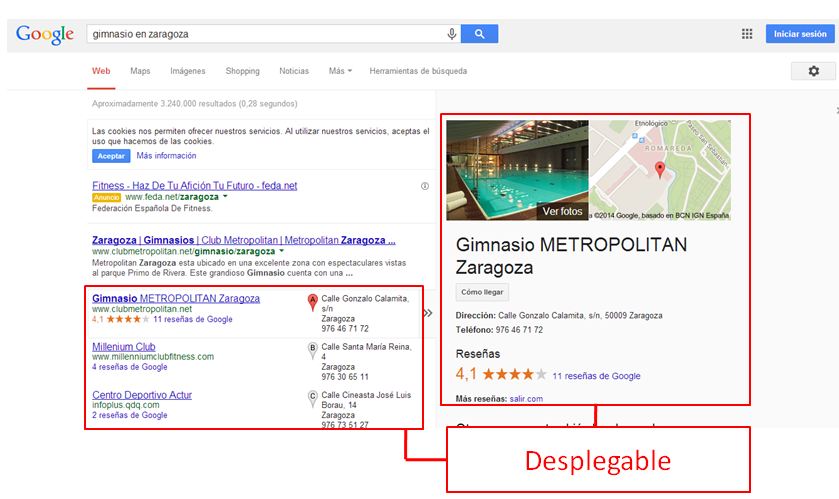Accept cookies with Aceptar button
This screenshot has height=499, width=839.
(111, 156)
